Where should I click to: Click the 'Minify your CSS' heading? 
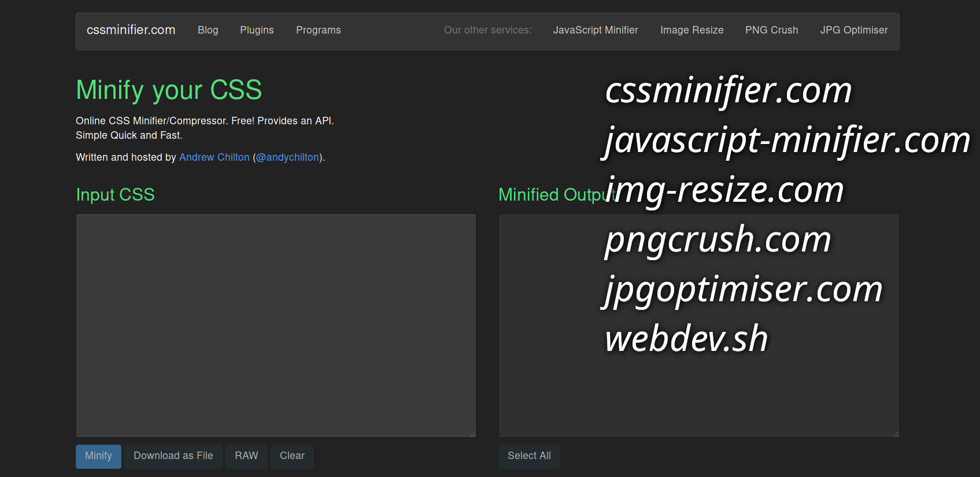coord(169,91)
